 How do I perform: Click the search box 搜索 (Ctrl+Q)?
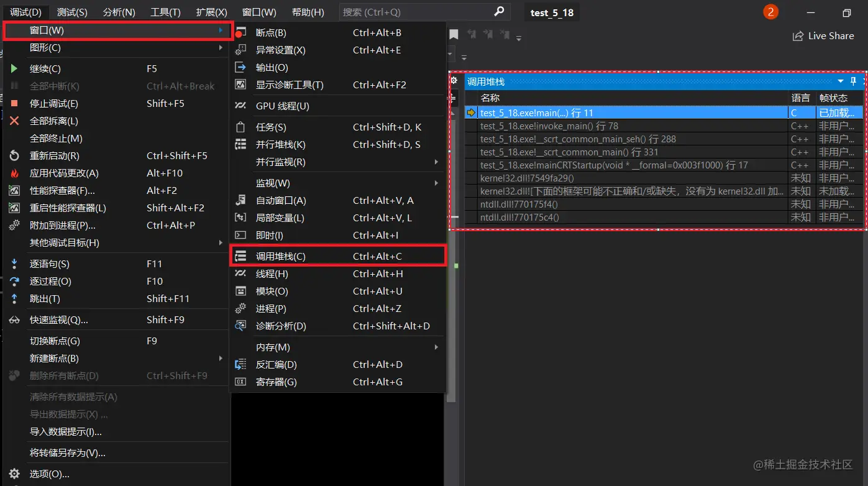(x=424, y=12)
